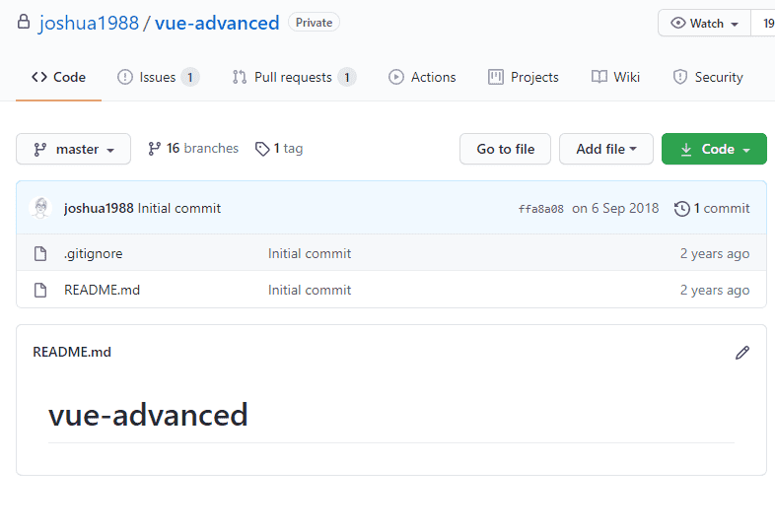Click the download icon on Code button

point(686,149)
